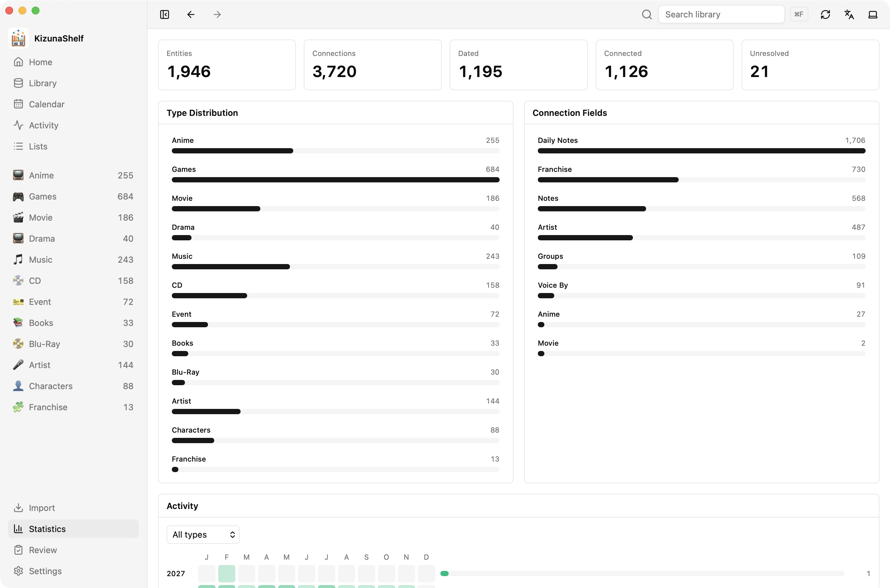Click the ⌘F shortcut badge
The width and height of the screenshot is (890, 588).
click(x=799, y=14)
